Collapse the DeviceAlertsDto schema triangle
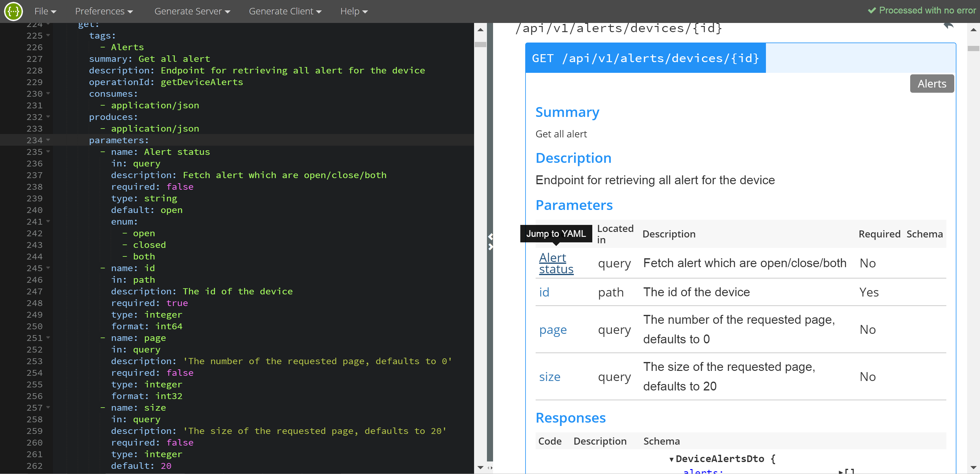This screenshot has width=980, height=474. 672,460
